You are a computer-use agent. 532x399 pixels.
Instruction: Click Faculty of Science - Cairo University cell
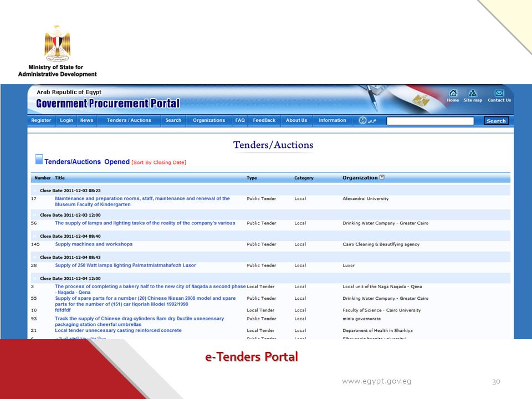pos(382,310)
